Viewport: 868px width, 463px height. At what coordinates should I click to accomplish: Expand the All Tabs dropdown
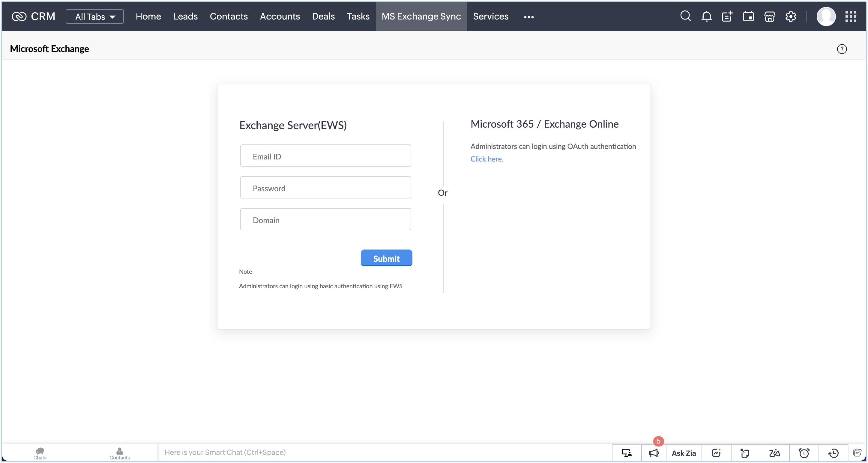(95, 17)
